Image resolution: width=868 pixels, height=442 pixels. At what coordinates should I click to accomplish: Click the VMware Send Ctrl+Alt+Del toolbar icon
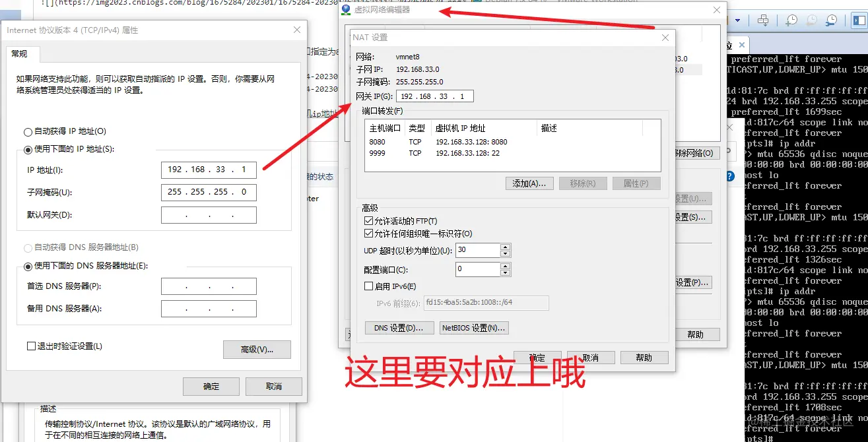click(763, 20)
